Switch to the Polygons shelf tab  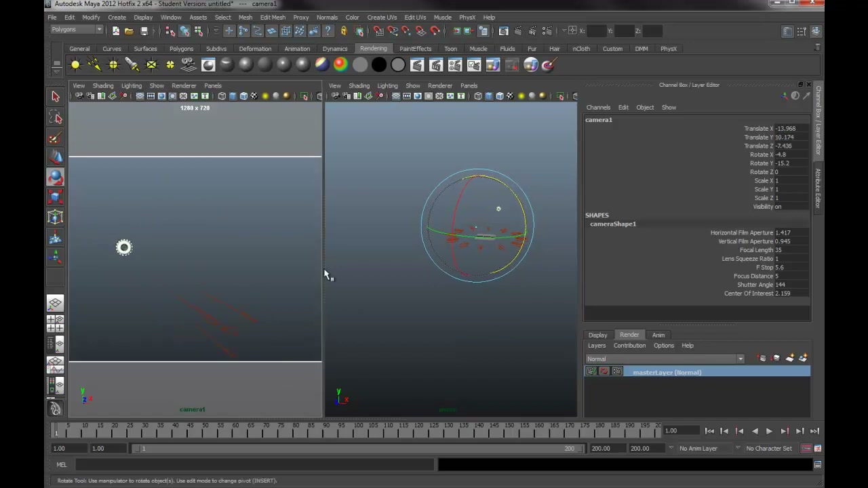(x=181, y=49)
